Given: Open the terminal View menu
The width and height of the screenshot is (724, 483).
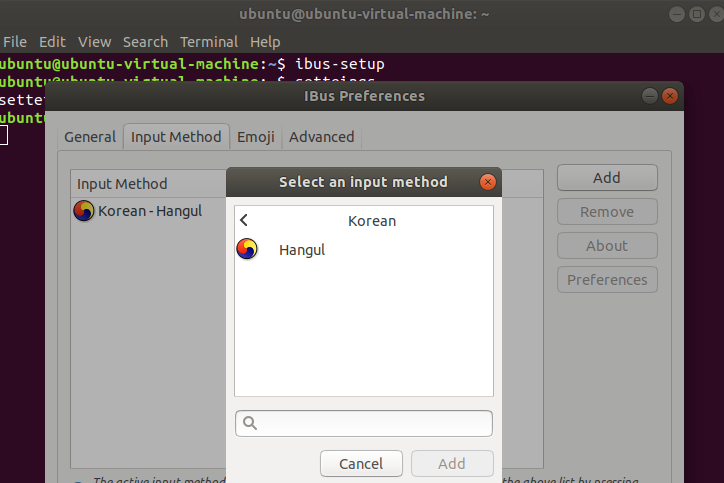Looking at the screenshot, I should tap(95, 42).
